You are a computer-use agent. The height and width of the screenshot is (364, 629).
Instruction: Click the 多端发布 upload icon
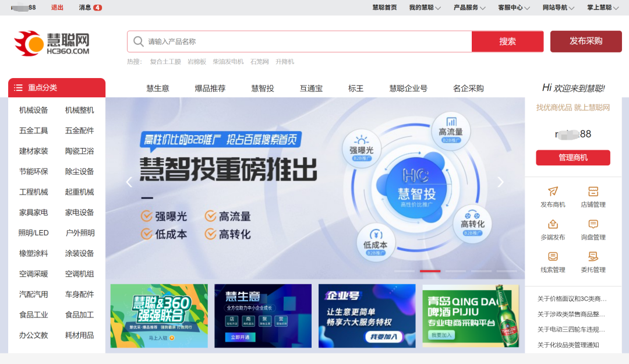pyautogui.click(x=553, y=224)
